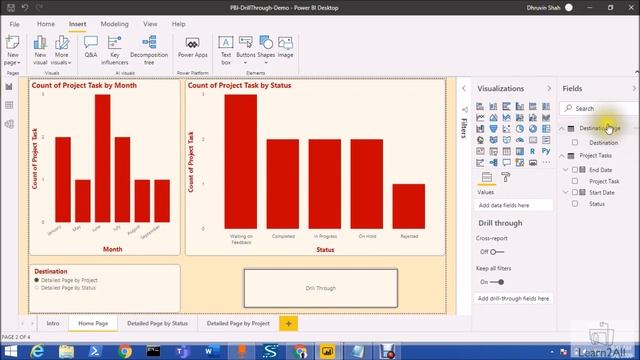Select the line chart visualization
The width and height of the screenshot is (640, 360).
[480, 118]
